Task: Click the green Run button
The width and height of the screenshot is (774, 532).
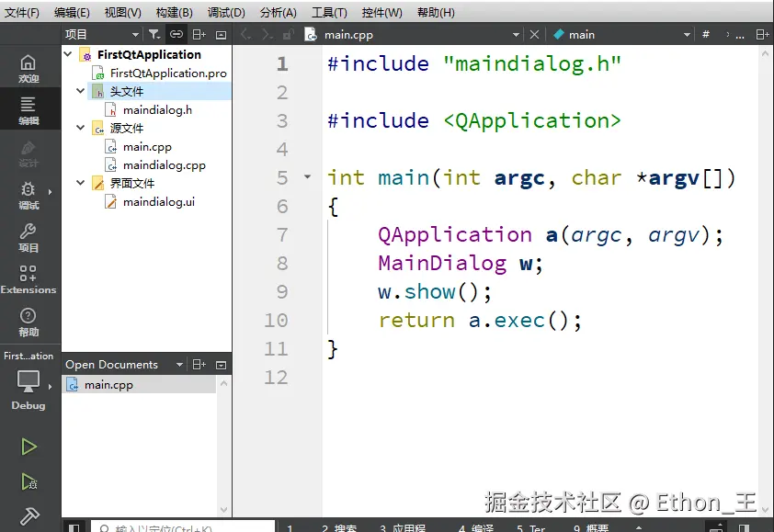Action: [x=28, y=447]
